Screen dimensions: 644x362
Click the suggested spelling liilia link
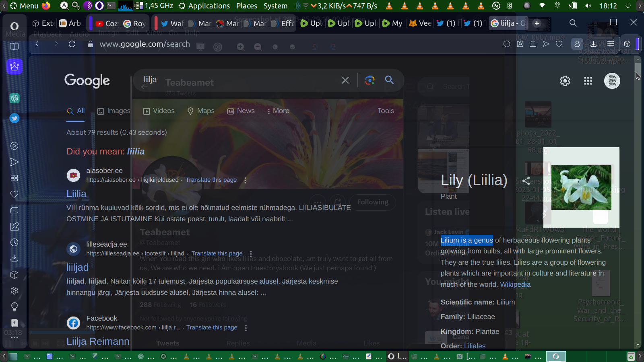click(x=136, y=152)
